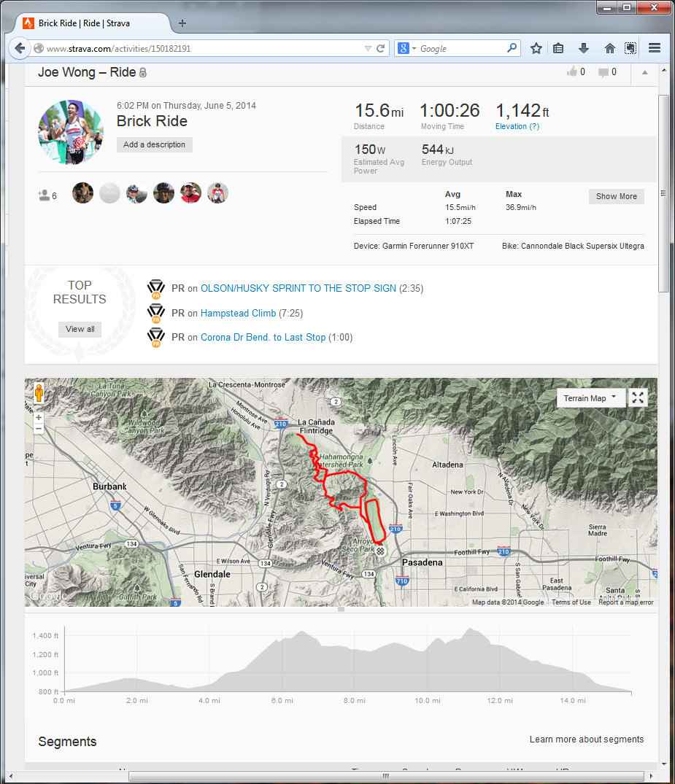Go to browser home page icon

(x=609, y=49)
